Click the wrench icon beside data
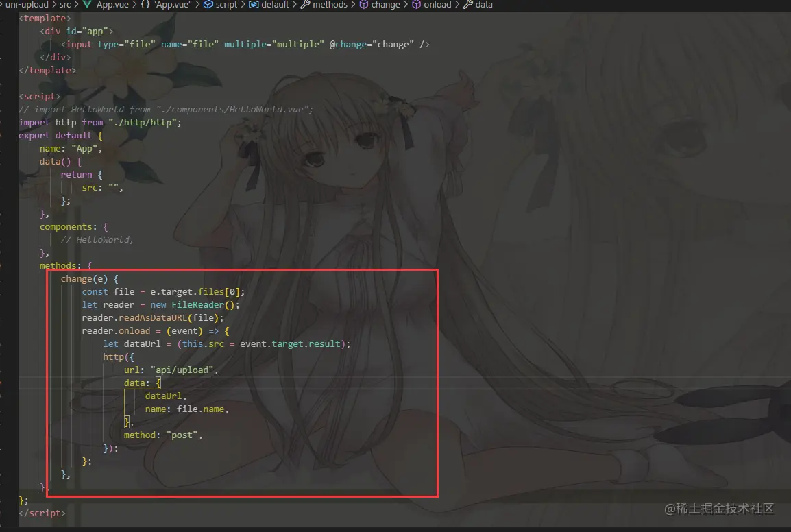The image size is (791, 532). pos(467,5)
